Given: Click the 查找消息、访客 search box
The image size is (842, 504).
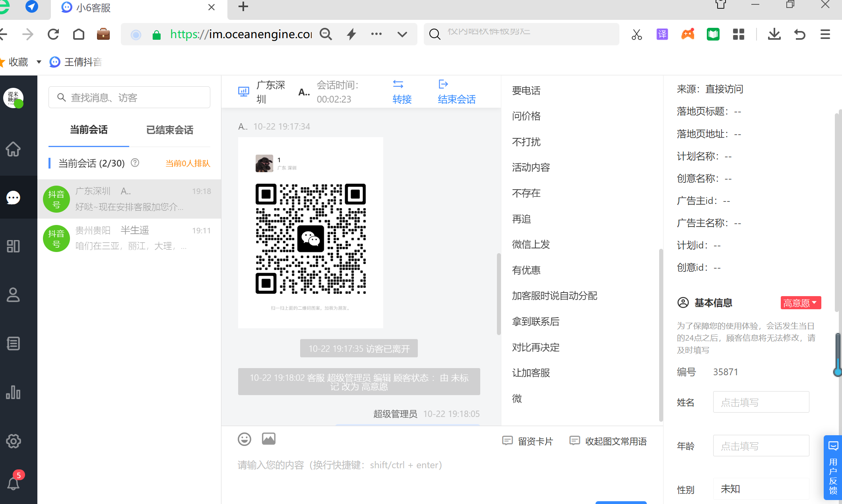Looking at the screenshot, I should [129, 97].
